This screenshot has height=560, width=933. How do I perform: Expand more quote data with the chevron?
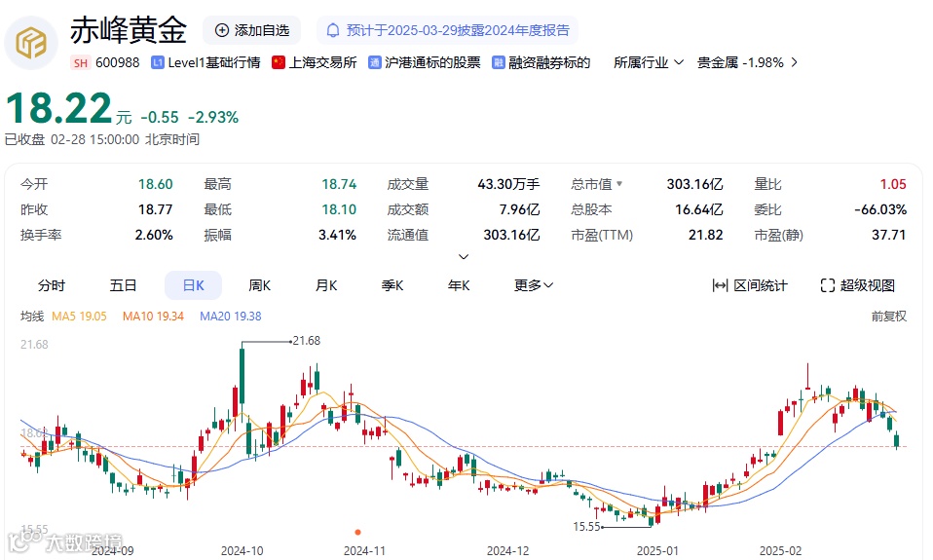[x=464, y=256]
